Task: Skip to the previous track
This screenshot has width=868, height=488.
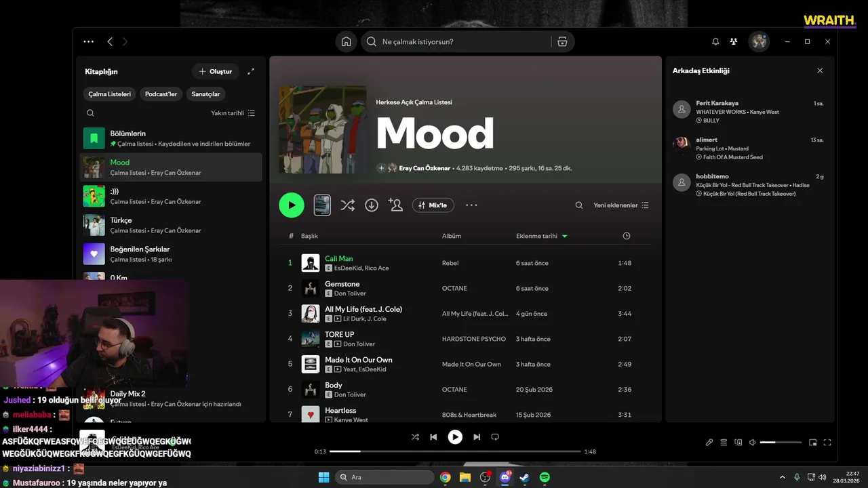Action: [433, 437]
